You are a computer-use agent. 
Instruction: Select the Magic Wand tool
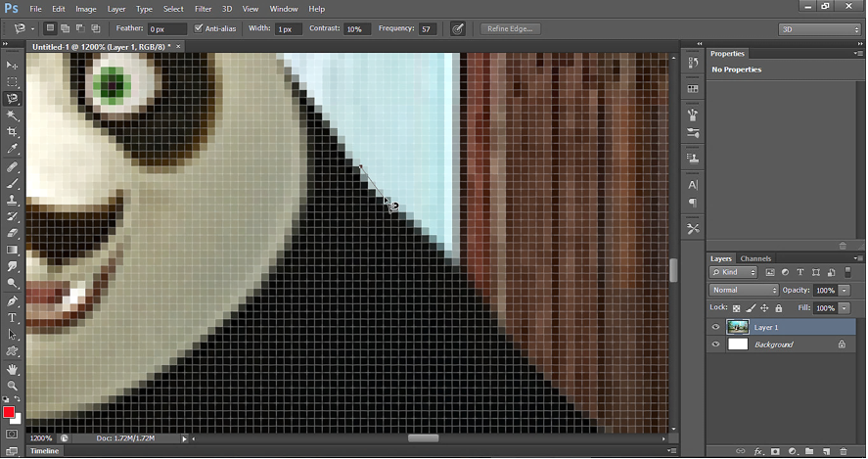tap(12, 115)
